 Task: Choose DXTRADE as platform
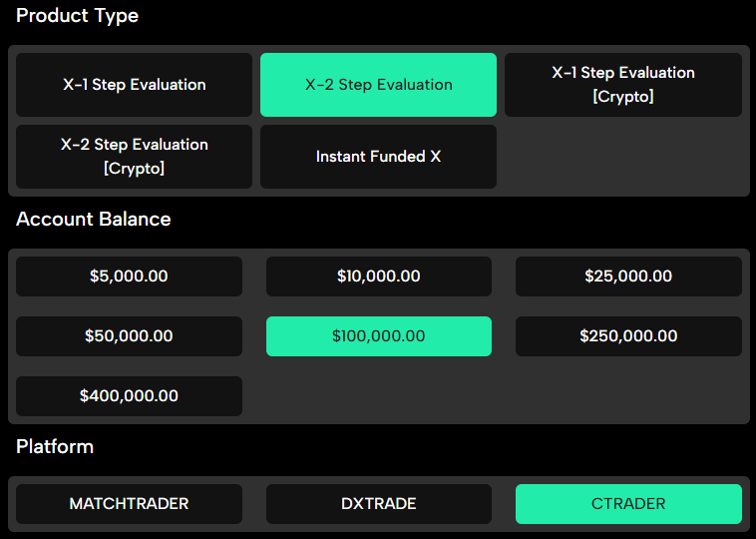click(378, 504)
